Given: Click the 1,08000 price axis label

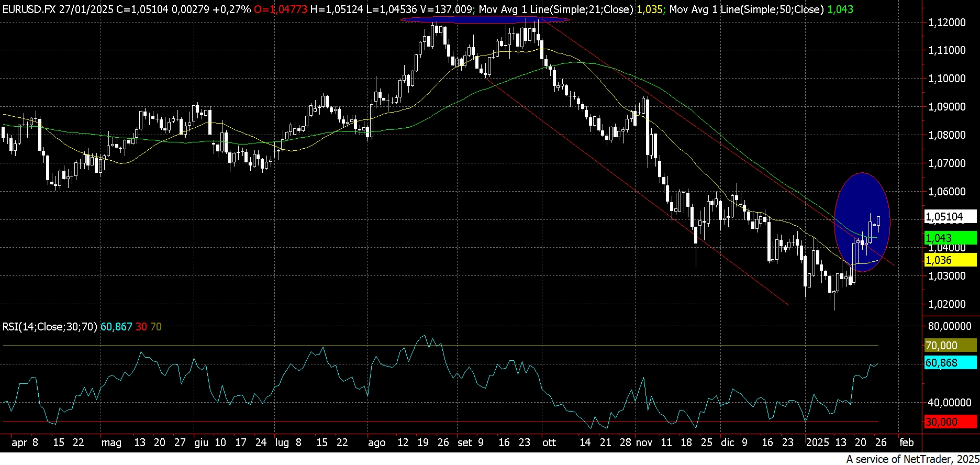Looking at the screenshot, I should (946, 135).
